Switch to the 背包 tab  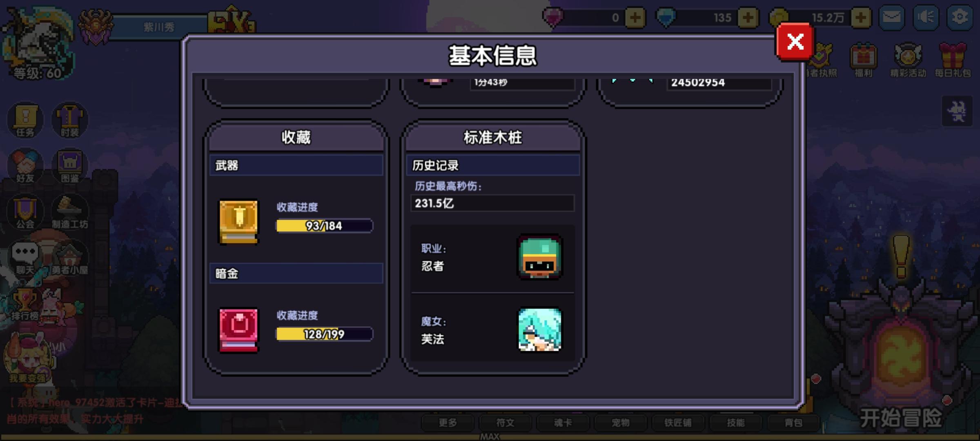pyautogui.click(x=793, y=423)
